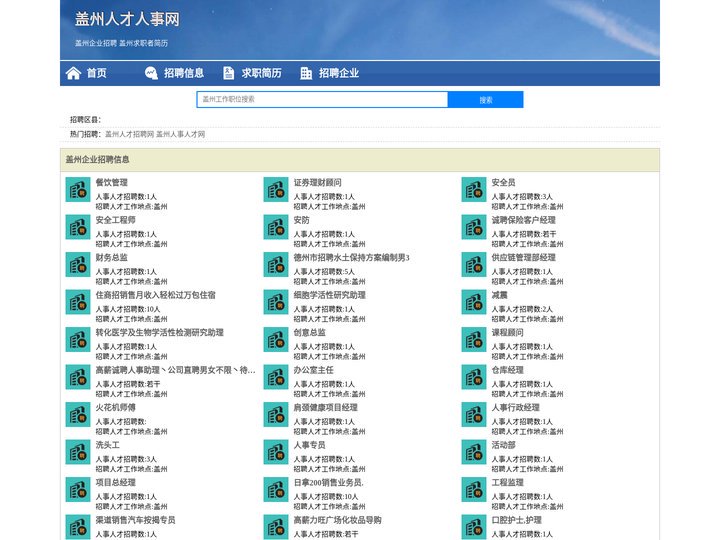720x540 pixels.
Task: Open the 活动部 job listing
Action: click(504, 445)
